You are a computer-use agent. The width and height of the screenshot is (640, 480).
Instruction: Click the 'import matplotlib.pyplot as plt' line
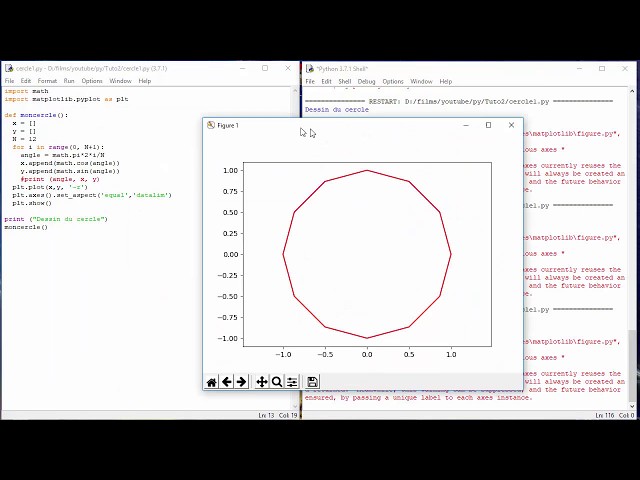(66, 99)
